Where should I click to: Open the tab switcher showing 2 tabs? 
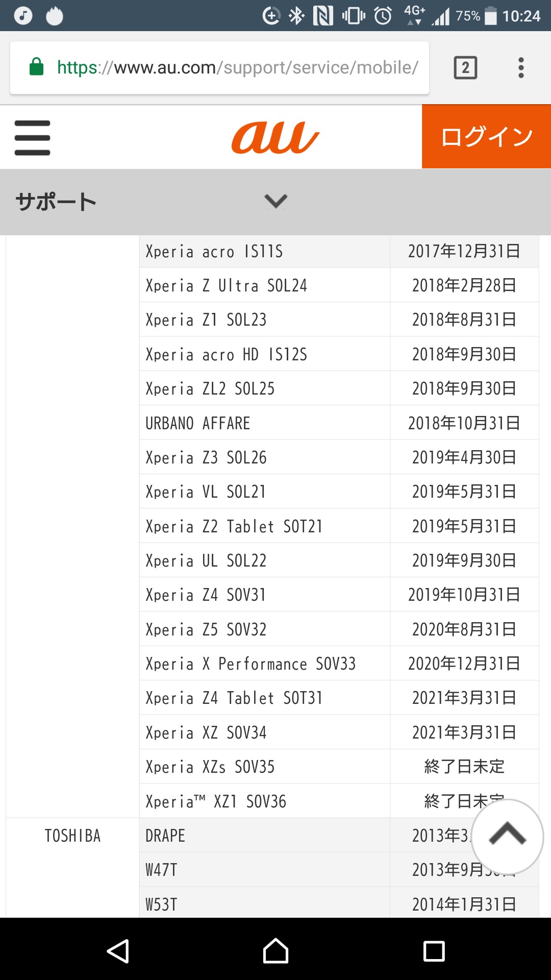click(465, 68)
